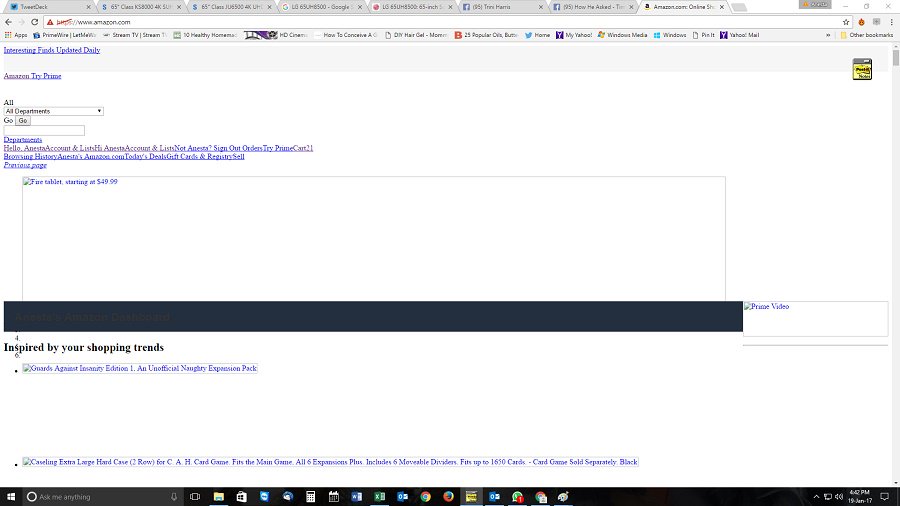Click the browser Back arrow

point(8,22)
